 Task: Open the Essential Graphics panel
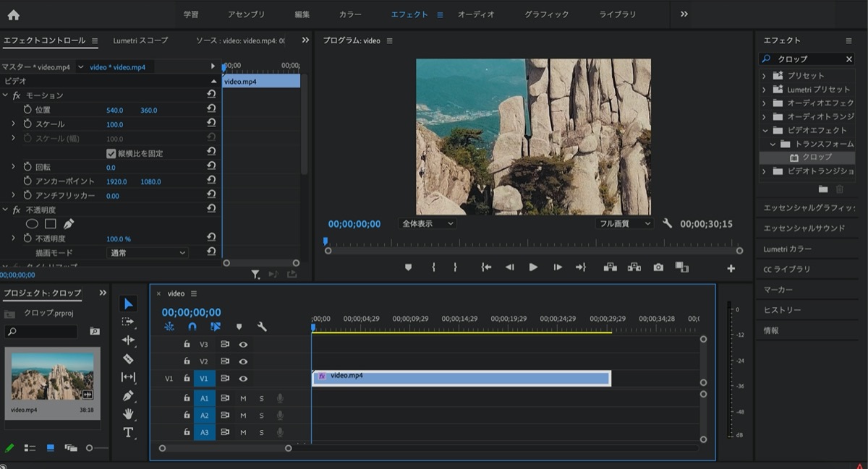click(809, 208)
